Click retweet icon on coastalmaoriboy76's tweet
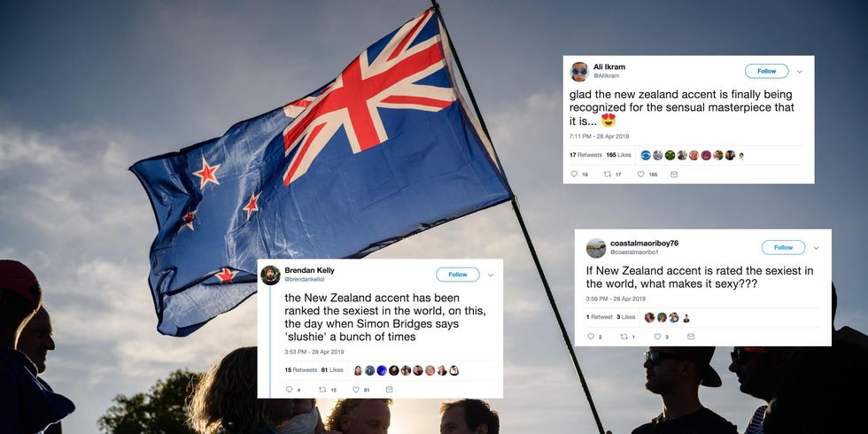The image size is (868, 434). point(624,337)
